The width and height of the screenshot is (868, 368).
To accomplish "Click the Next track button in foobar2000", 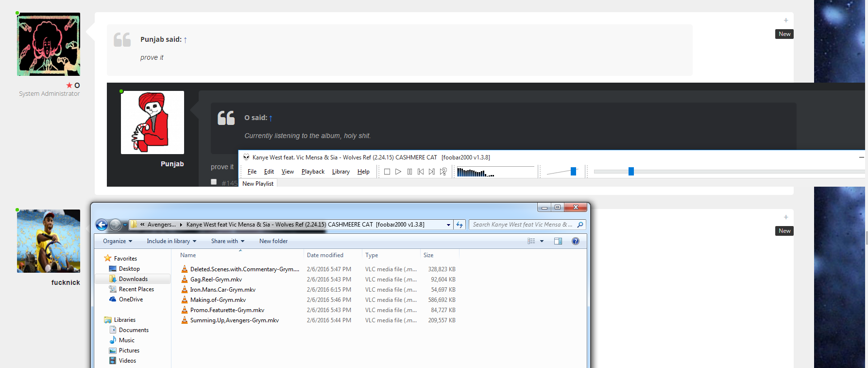I will [x=432, y=172].
